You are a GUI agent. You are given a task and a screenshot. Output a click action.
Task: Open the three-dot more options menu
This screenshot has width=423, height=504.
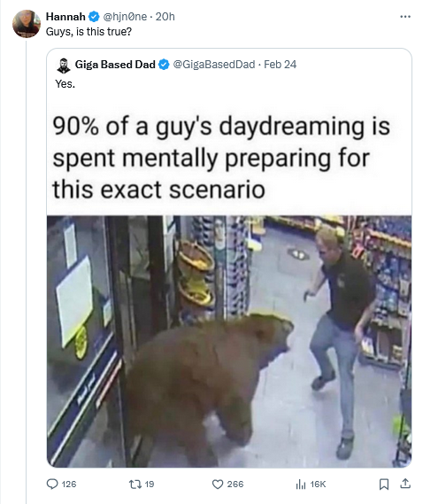tap(405, 17)
